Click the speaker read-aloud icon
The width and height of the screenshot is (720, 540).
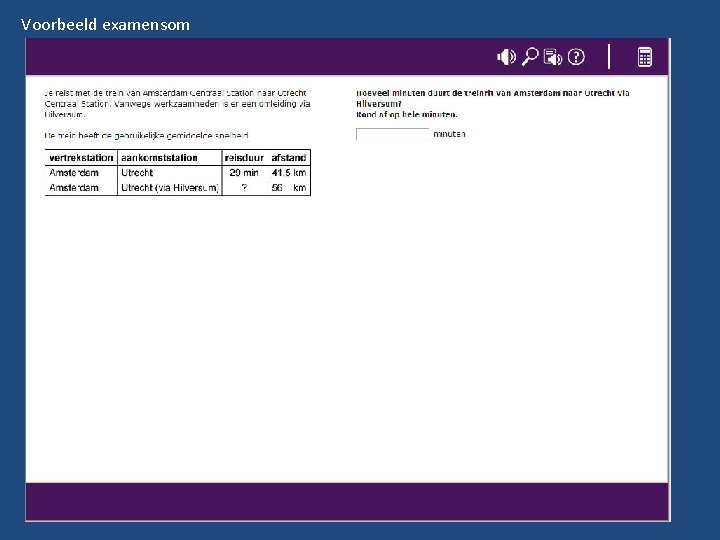click(x=506, y=57)
